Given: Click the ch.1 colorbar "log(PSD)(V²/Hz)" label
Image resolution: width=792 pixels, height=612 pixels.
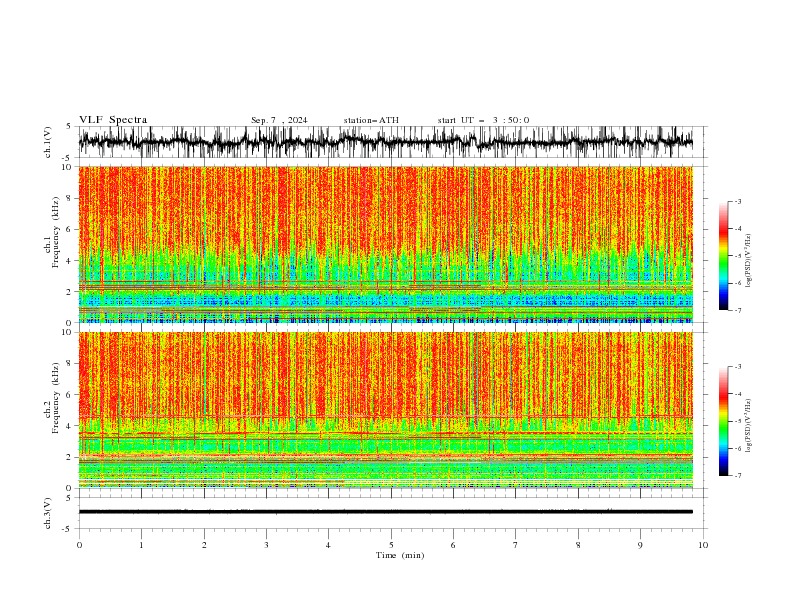Looking at the screenshot, I should point(748,261).
